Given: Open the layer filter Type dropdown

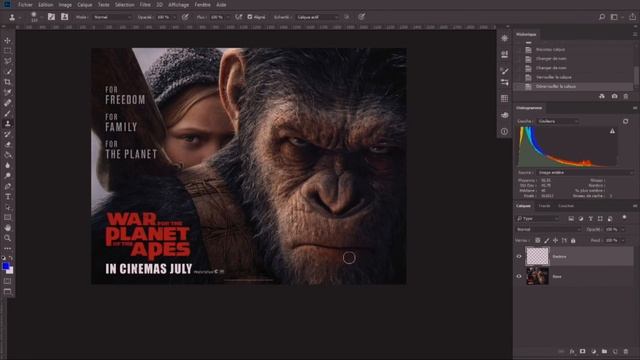Looking at the screenshot, I should coord(538,219).
